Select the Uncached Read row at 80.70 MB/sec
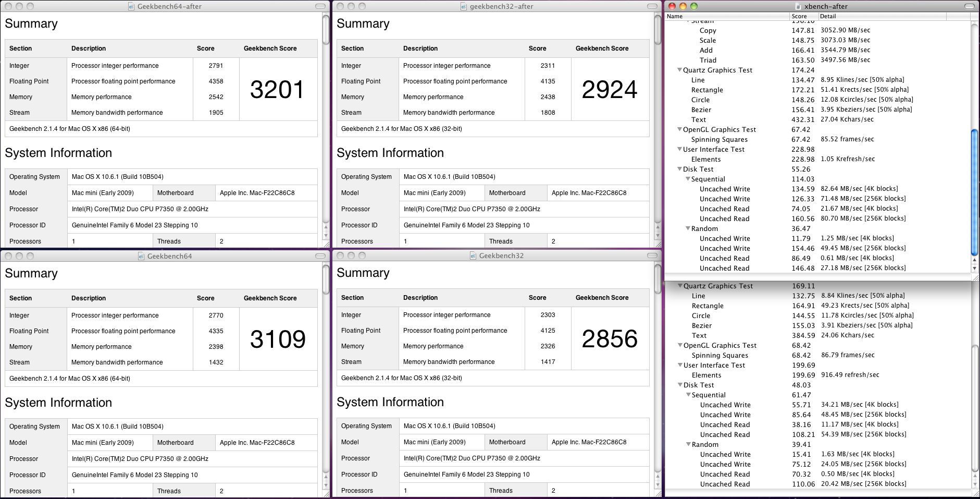 [x=818, y=218]
